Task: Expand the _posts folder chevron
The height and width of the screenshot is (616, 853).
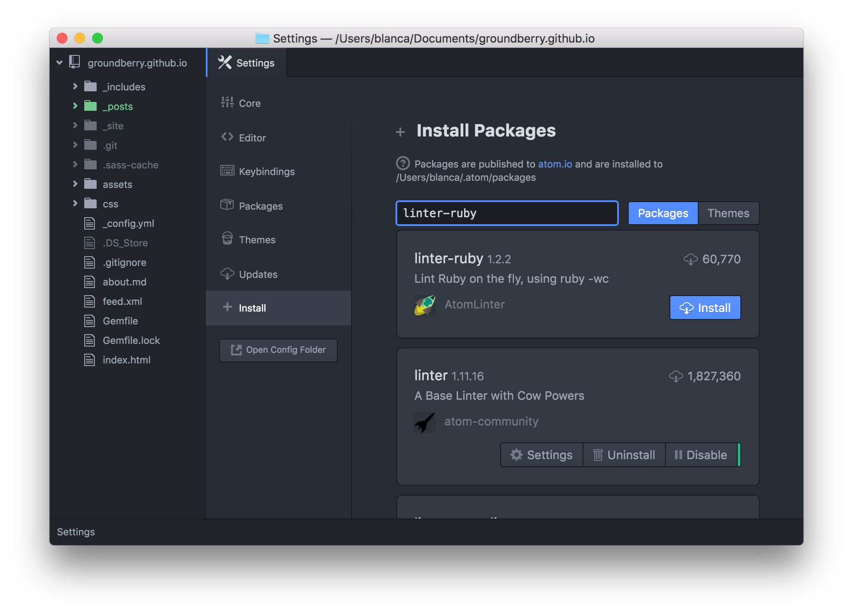Action: (x=75, y=106)
